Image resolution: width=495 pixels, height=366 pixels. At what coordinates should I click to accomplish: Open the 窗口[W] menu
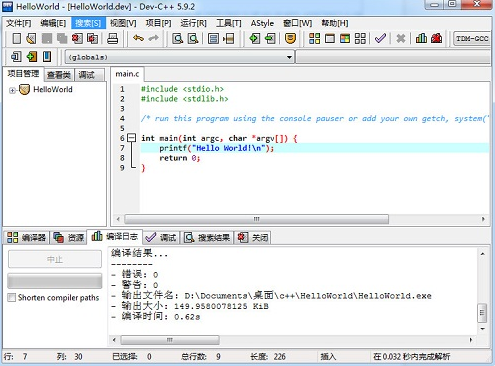[x=297, y=23]
